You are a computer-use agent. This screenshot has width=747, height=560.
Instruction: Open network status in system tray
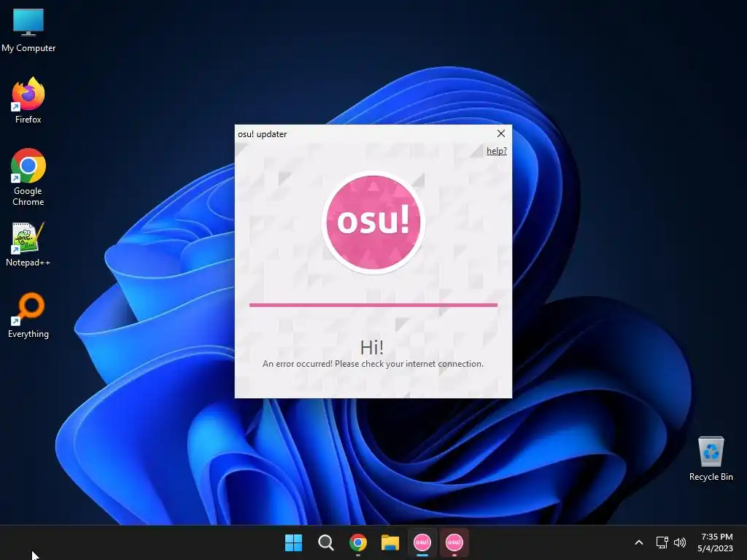click(662, 542)
